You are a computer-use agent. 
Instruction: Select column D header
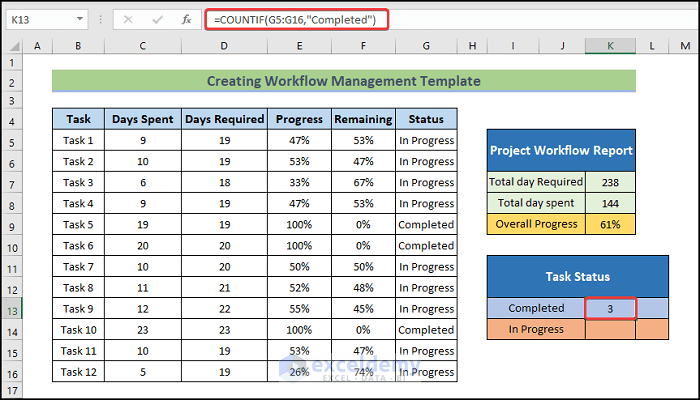(x=224, y=46)
